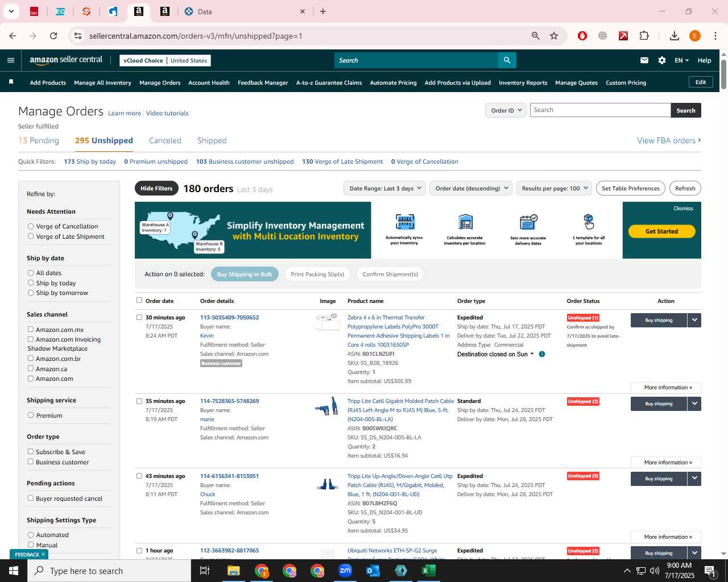Open Chrome downloads icon
Viewport: 728px width, 582px height.
pos(675,36)
